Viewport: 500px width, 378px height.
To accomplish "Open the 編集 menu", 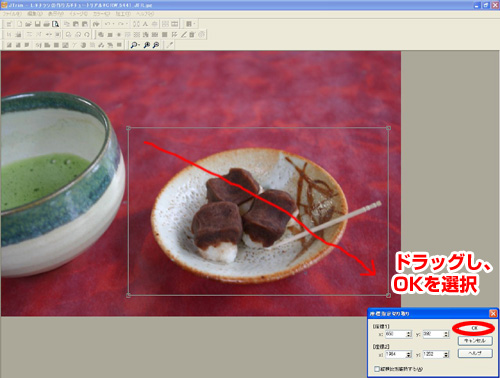I will tap(35, 14).
